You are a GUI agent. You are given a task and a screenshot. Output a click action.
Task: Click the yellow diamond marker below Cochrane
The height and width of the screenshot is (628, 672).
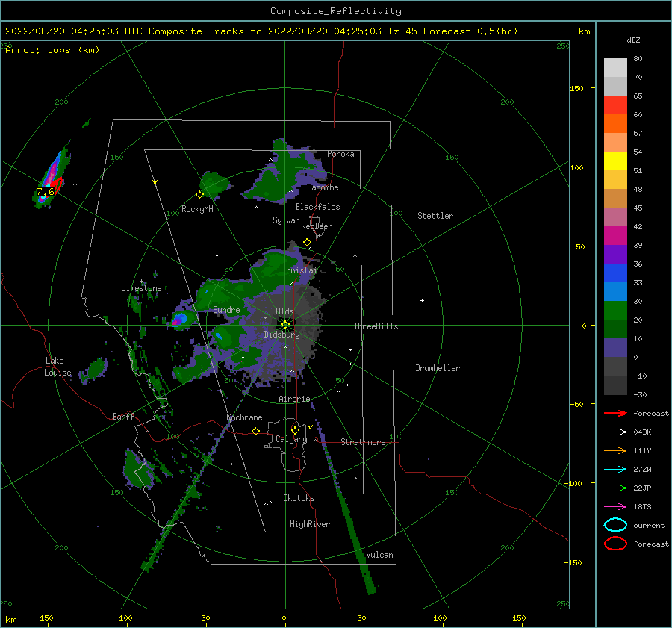pos(255,431)
